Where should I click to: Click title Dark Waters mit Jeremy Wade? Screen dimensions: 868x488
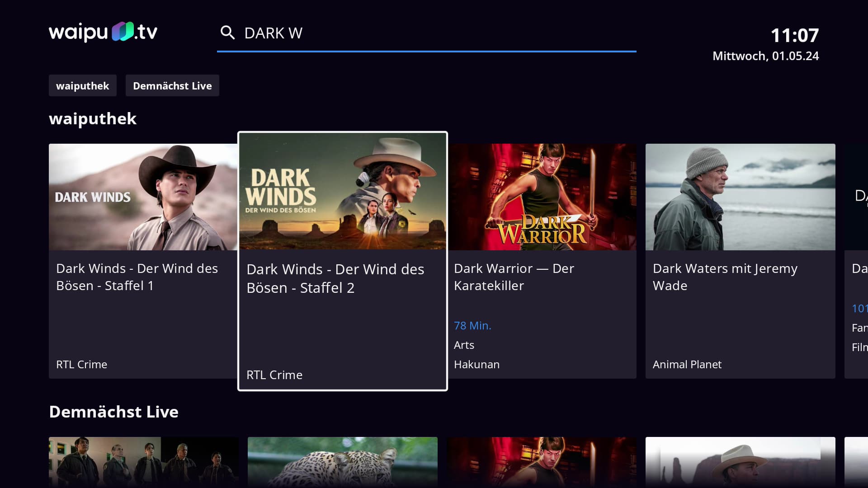point(725,277)
